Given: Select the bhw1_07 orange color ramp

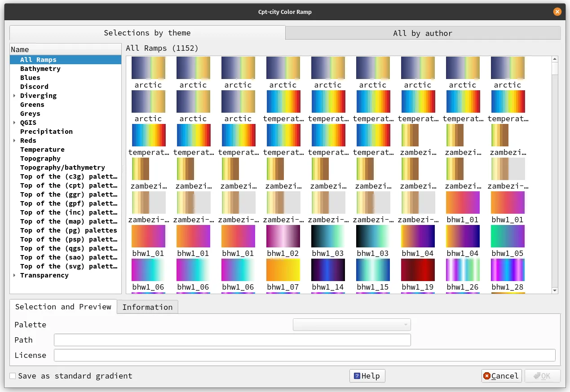Looking at the screenshot, I should 283,270.
